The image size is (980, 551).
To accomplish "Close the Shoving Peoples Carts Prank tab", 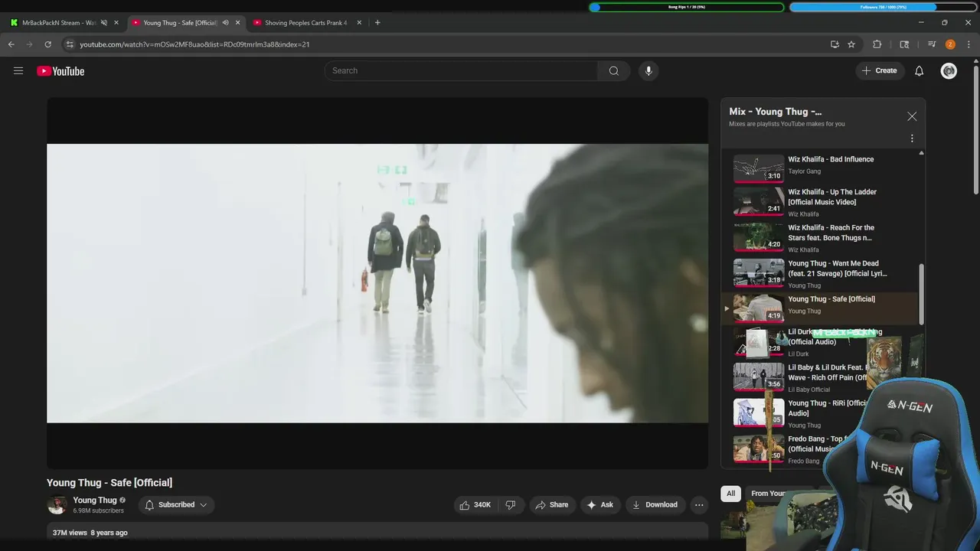I will tap(359, 23).
